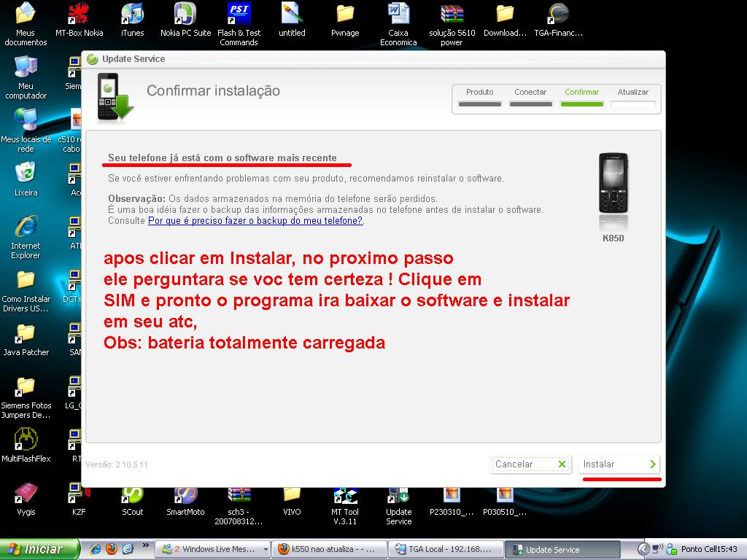
Task: Open the Siemens Fotos Jumpers folder
Action: [26, 397]
